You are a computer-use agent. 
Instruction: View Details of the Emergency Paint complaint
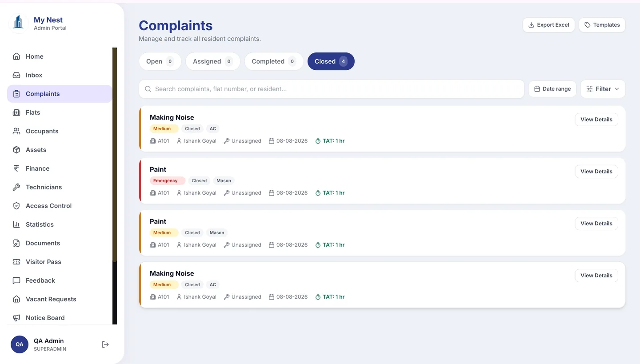point(596,172)
